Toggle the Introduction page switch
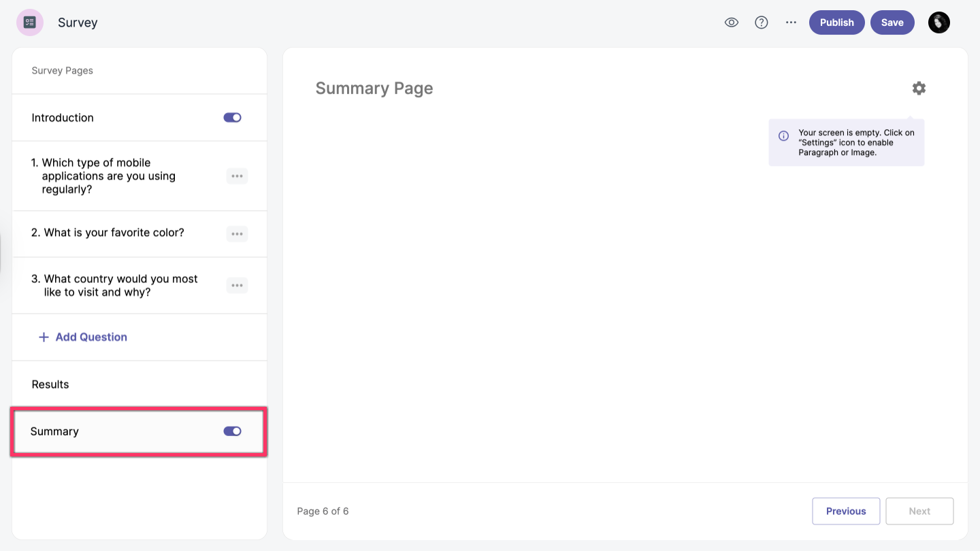Viewport: 980px width, 551px height. pyautogui.click(x=232, y=118)
